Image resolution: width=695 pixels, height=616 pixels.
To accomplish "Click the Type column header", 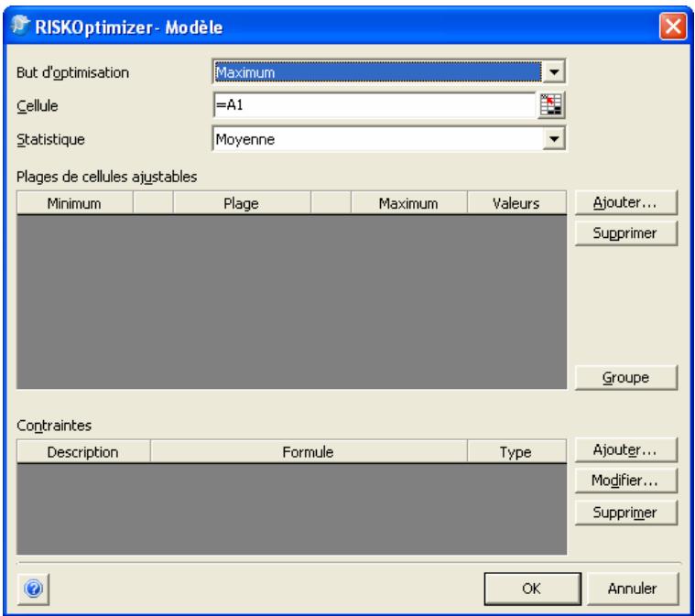I will pyautogui.click(x=516, y=451).
